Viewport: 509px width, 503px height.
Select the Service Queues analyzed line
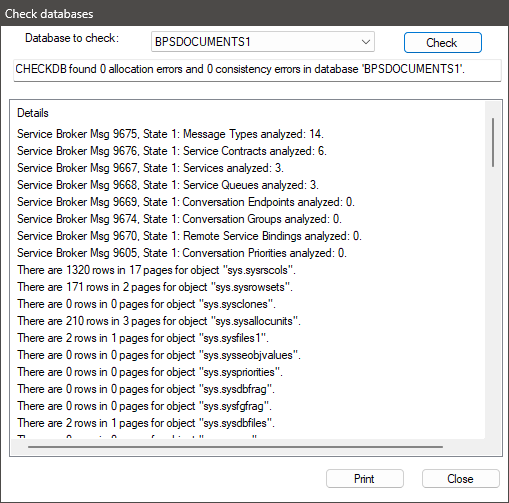168,185
